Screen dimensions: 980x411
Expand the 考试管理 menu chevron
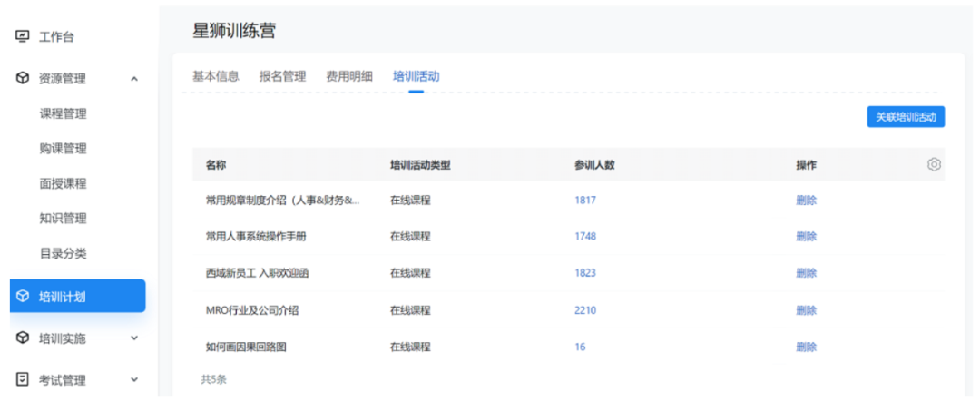[134, 380]
